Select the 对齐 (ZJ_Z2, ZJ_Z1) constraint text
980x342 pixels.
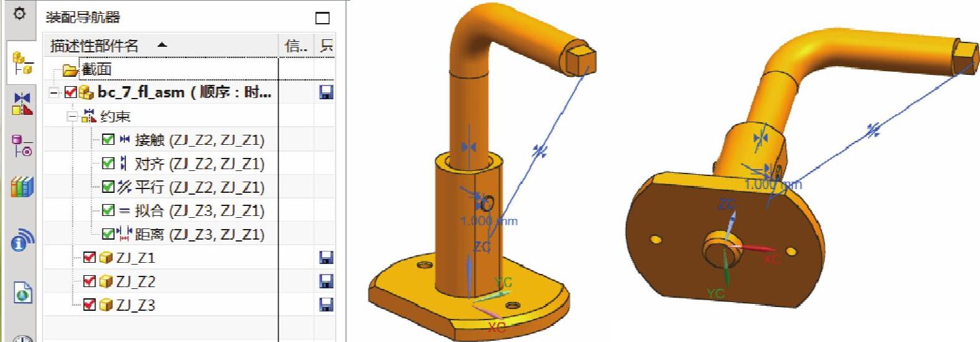pyautogui.click(x=200, y=164)
